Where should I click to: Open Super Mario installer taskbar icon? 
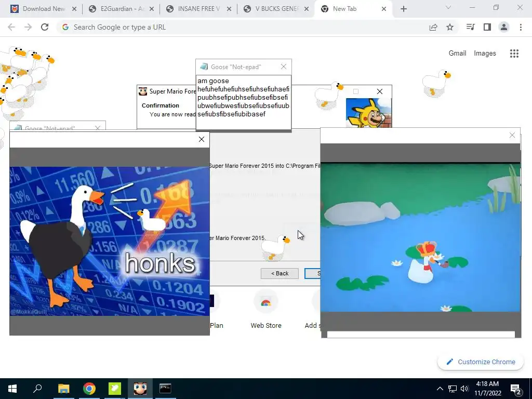point(140,389)
